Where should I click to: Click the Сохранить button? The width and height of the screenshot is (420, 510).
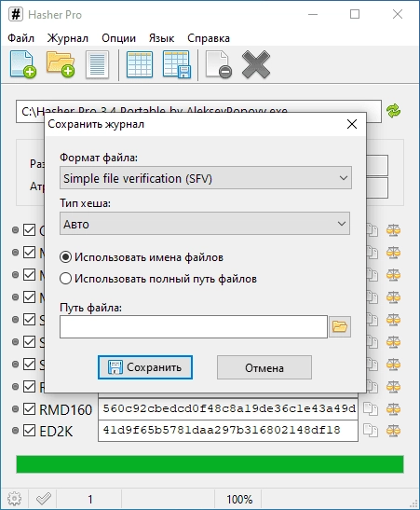[x=145, y=367]
